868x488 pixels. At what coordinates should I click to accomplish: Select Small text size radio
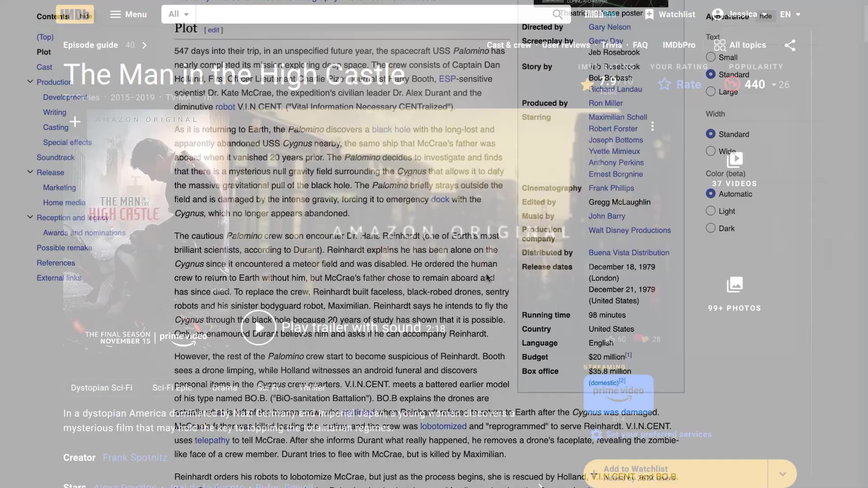point(711,57)
